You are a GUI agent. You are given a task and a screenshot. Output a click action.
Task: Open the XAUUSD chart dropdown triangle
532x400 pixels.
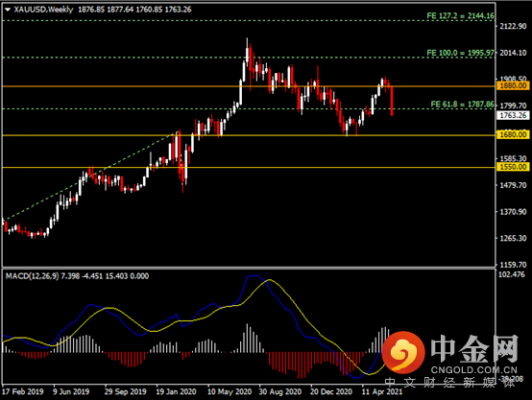(x=8, y=10)
